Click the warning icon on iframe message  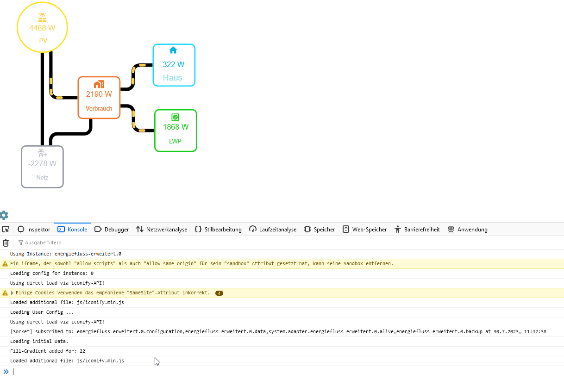[5, 263]
